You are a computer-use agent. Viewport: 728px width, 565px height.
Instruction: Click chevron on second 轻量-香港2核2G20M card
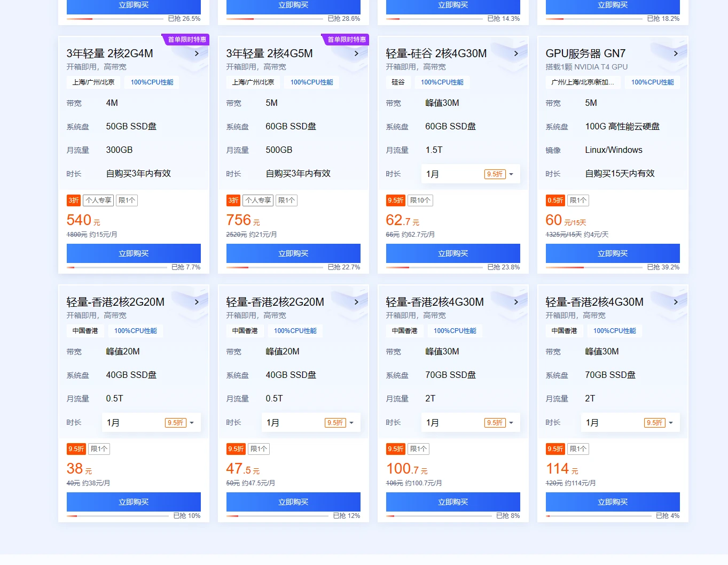pyautogui.click(x=356, y=302)
